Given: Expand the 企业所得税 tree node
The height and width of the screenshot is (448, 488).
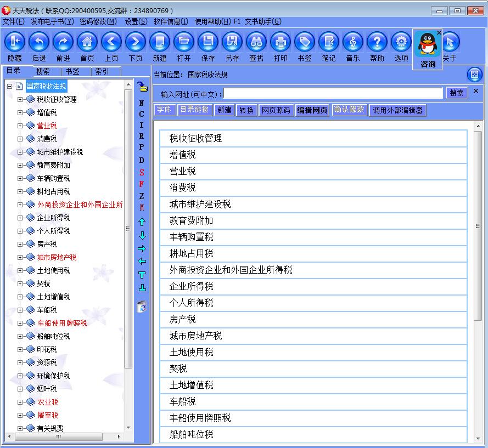Looking at the screenshot, I should (20, 218).
